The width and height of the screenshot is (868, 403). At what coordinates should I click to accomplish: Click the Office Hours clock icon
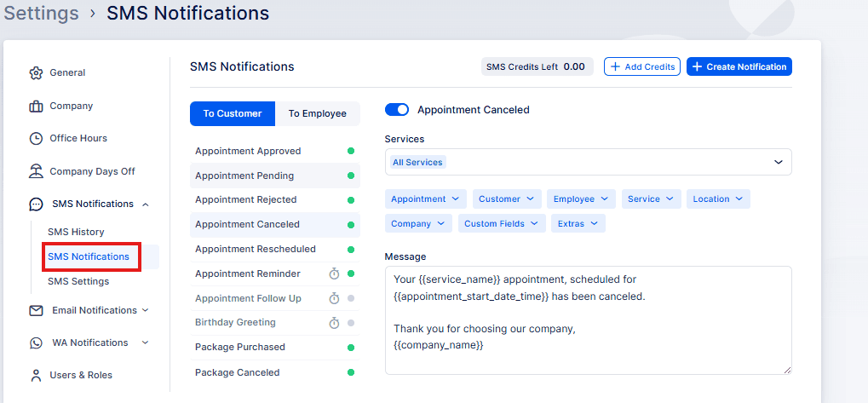click(36, 138)
